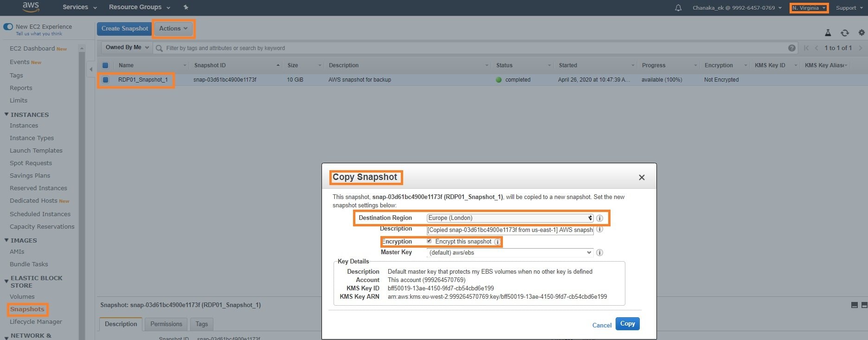The height and width of the screenshot is (340, 868).
Task: Cancel the Copy Snapshot dialog
Action: coord(602,325)
